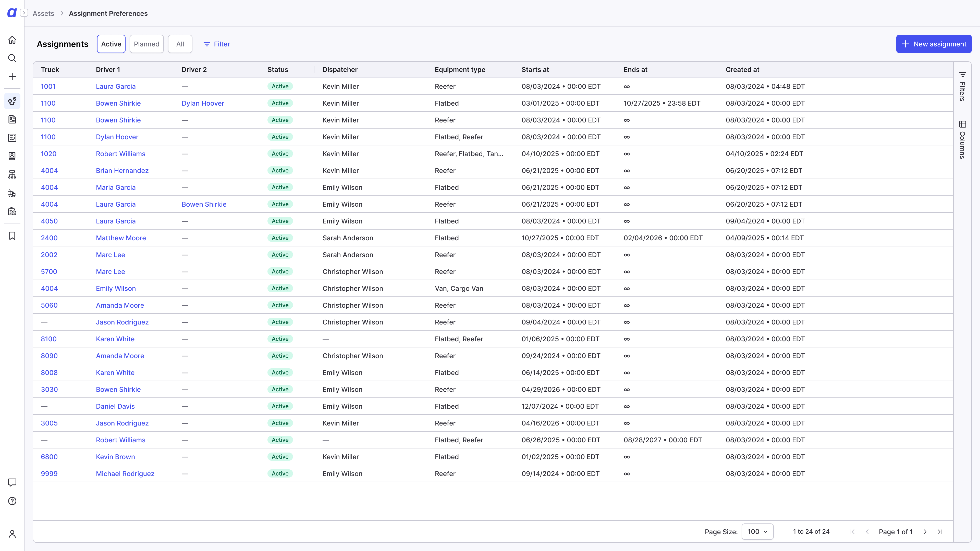Open the organization hierarchy sidebar icon
Image resolution: width=980 pixels, height=551 pixels.
point(12,174)
